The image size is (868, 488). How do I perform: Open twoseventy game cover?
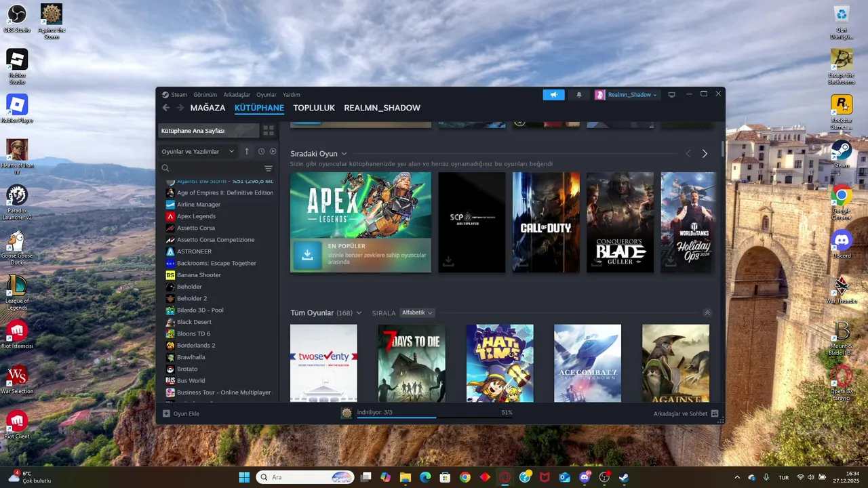pos(323,363)
